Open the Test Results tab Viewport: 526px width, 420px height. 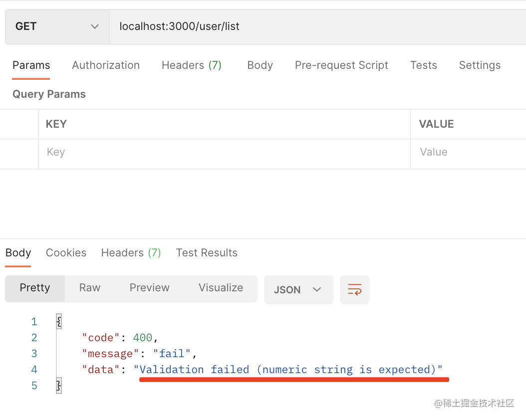[207, 253]
